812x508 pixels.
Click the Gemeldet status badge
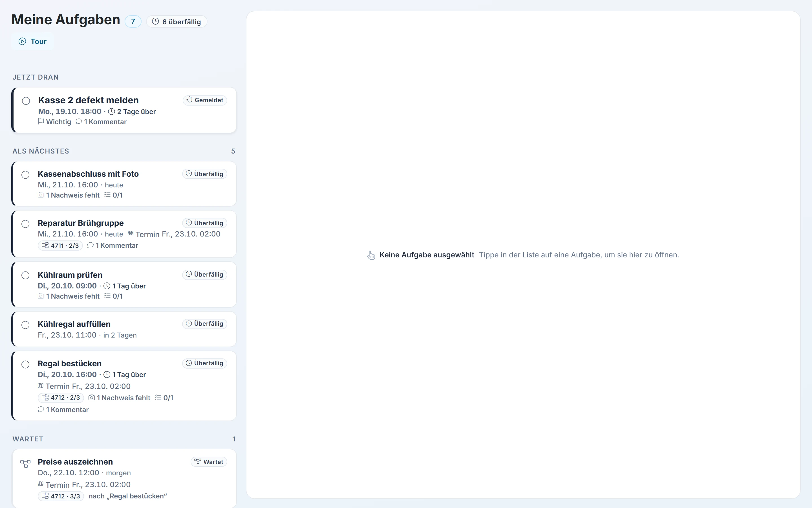[205, 100]
